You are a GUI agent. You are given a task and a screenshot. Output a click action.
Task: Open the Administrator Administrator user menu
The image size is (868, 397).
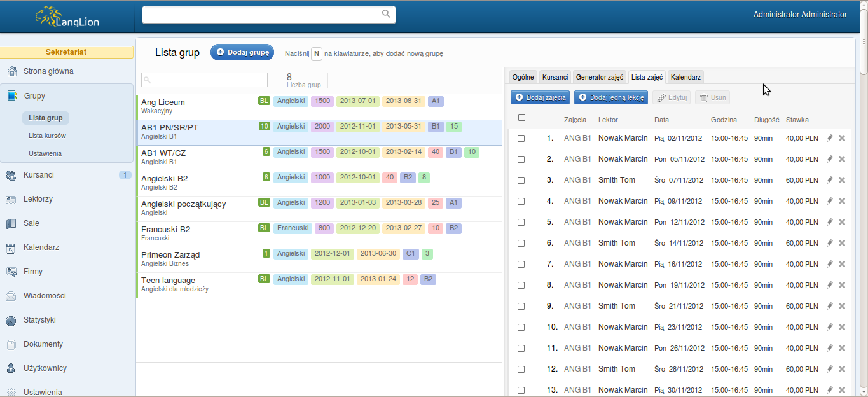point(799,15)
